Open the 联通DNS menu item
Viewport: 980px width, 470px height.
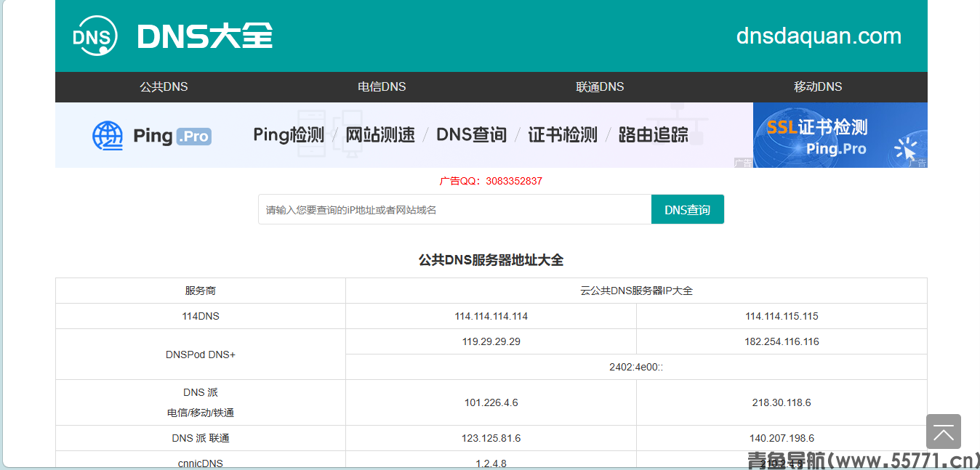(600, 86)
